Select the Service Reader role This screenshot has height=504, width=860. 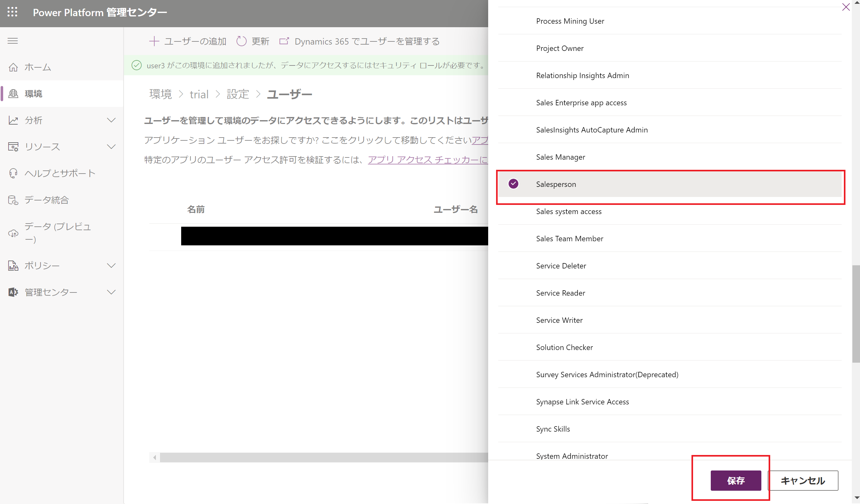670,293
